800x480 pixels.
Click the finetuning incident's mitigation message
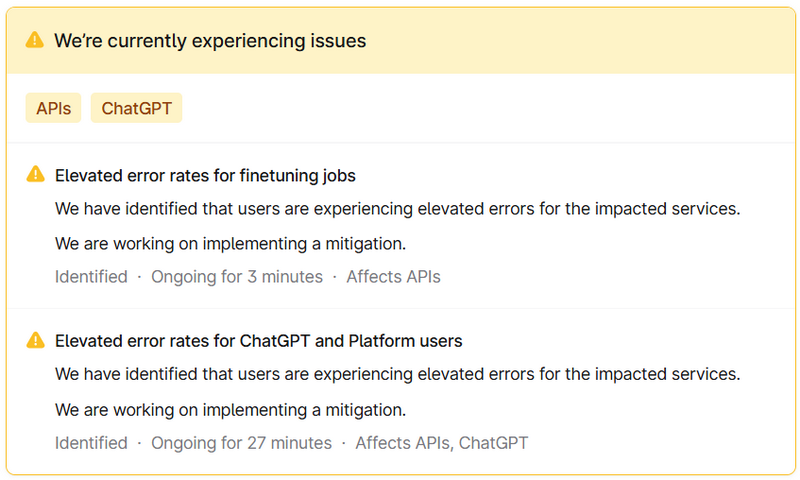click(230, 243)
